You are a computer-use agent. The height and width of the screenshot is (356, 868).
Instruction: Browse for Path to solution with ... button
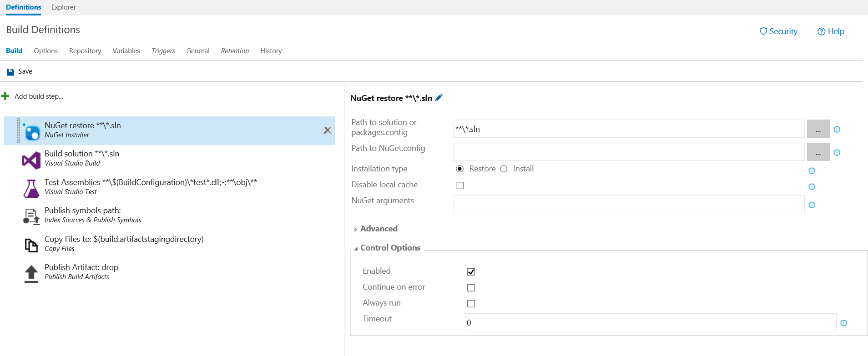click(x=818, y=129)
